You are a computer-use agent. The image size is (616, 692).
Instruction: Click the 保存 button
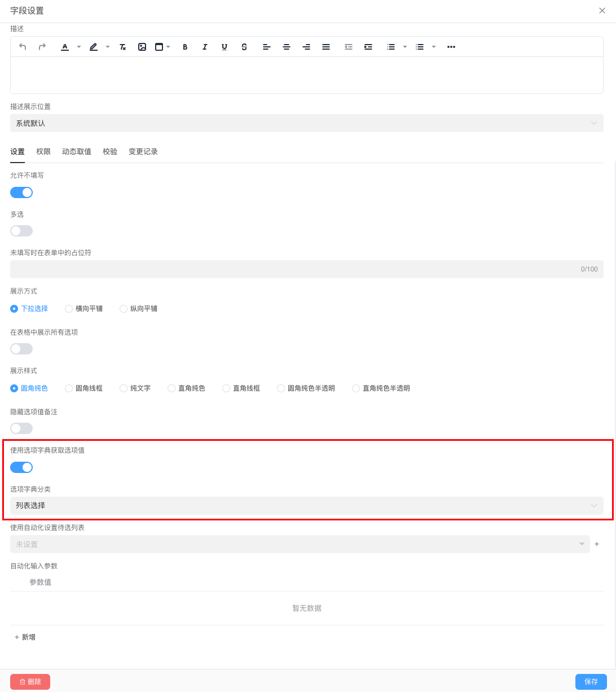point(591,681)
